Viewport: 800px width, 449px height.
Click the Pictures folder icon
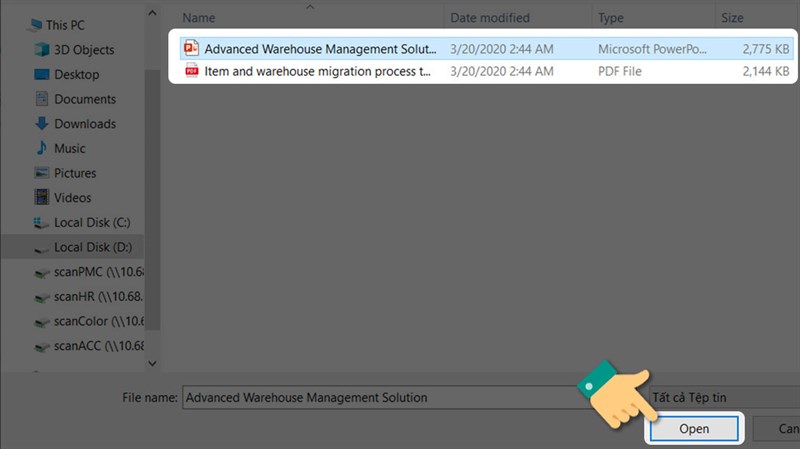(x=41, y=173)
